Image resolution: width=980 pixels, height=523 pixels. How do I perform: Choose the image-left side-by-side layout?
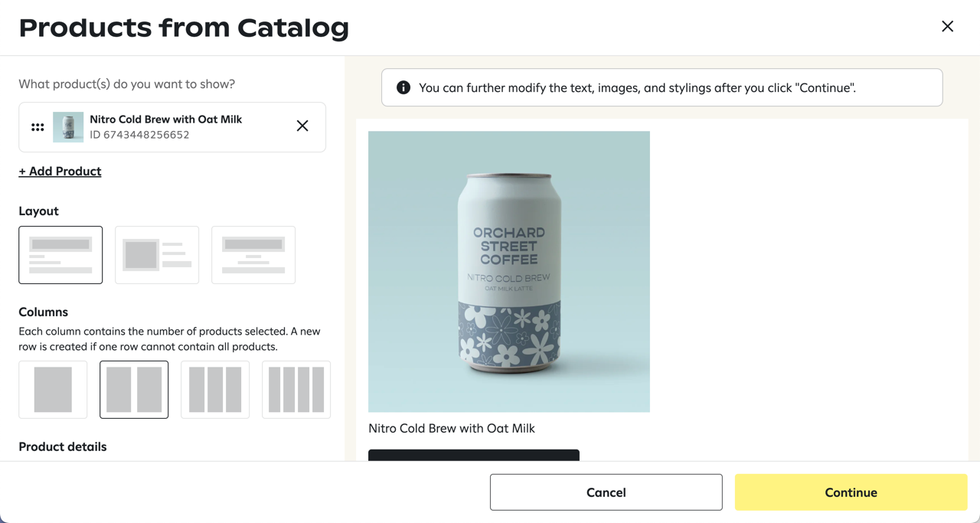coord(157,255)
